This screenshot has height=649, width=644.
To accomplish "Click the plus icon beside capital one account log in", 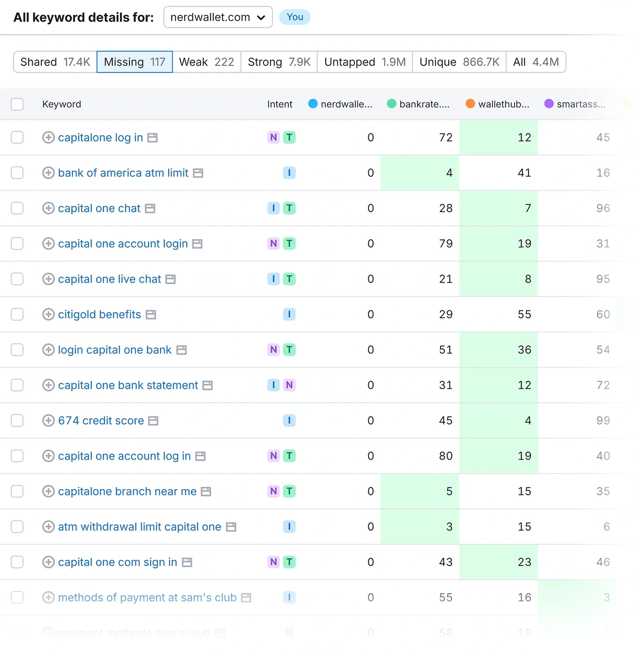I will pyautogui.click(x=48, y=456).
